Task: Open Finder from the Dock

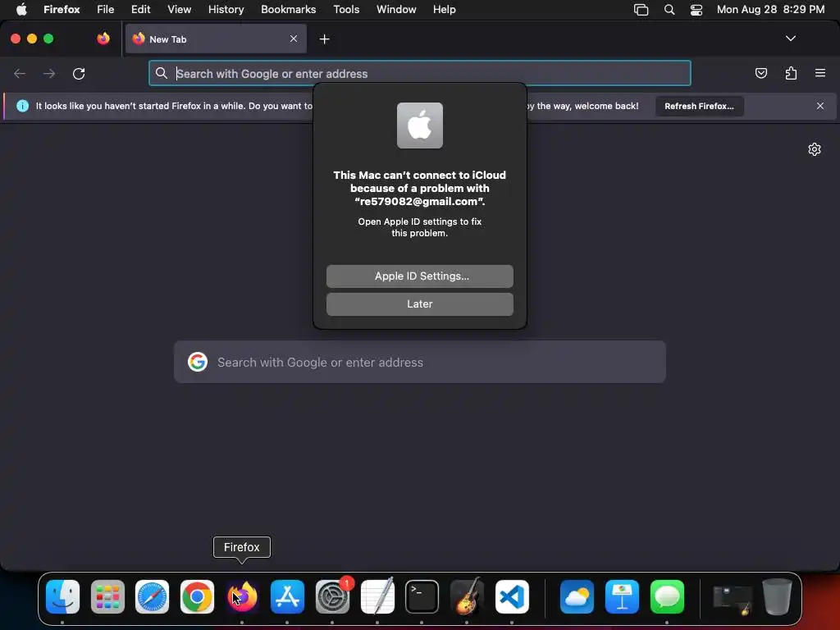Action: click(x=62, y=596)
